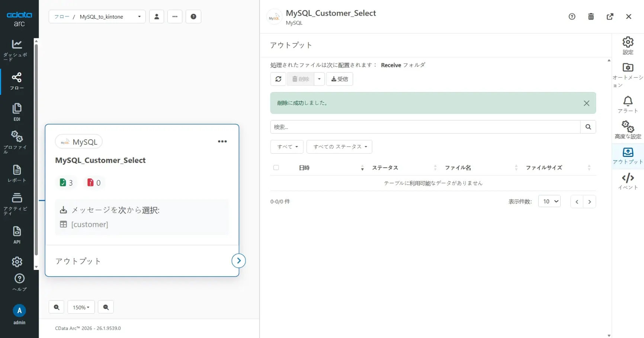Switch to the 設定 settings tab
644x338 pixels.
pyautogui.click(x=628, y=45)
